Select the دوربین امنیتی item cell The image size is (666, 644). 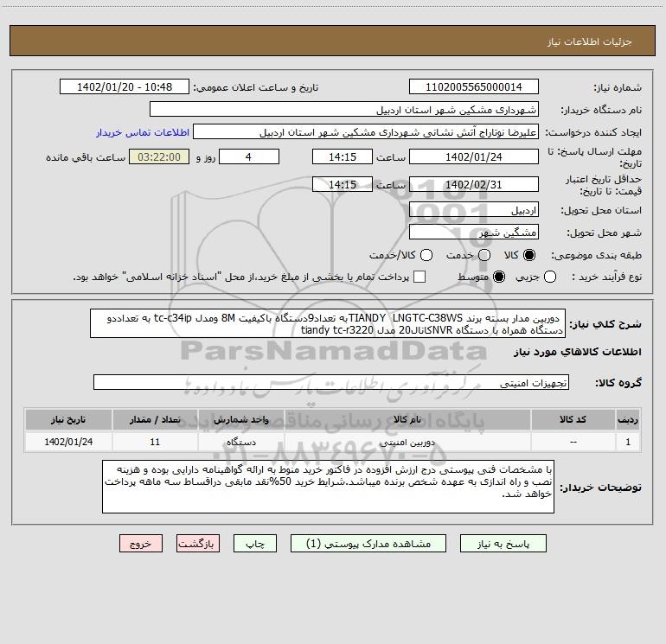click(407, 442)
